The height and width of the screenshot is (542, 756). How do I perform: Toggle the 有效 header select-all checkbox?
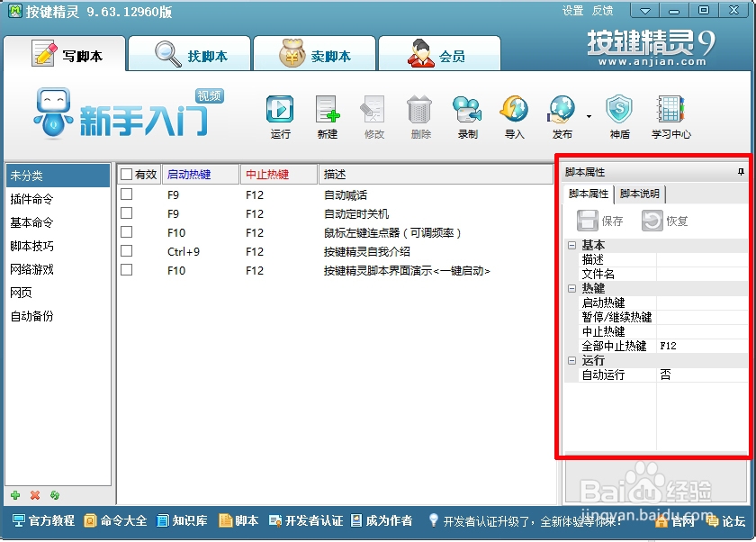(x=126, y=174)
